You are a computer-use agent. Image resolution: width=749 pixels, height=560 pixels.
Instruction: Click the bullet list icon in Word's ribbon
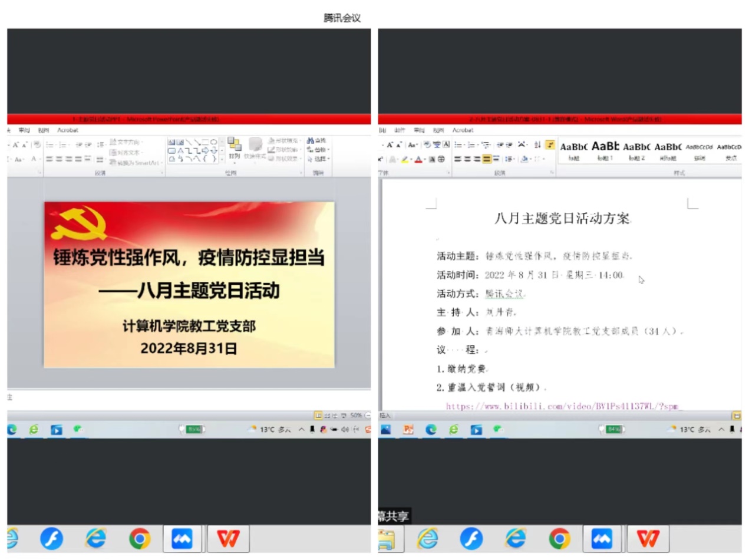coord(458,145)
